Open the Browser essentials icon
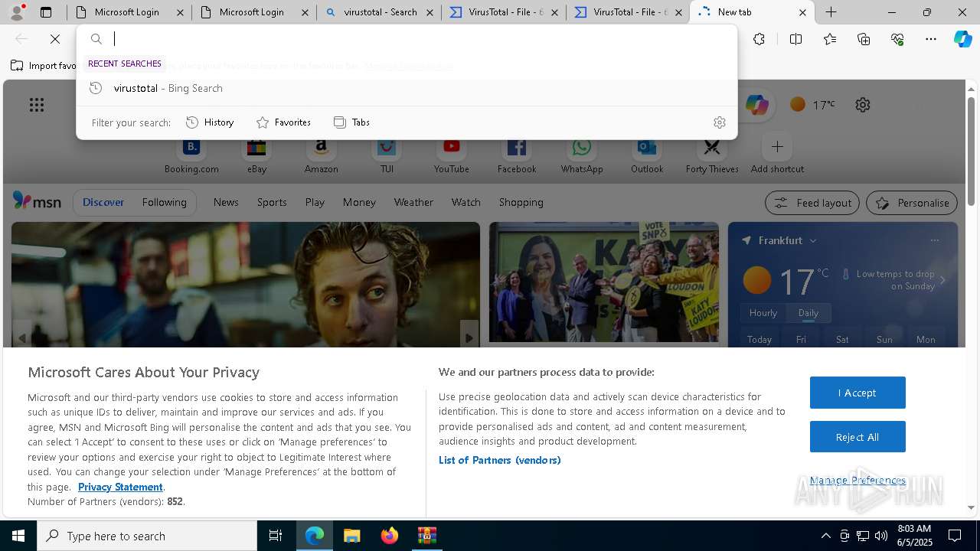The height and width of the screenshot is (551, 980). coord(897,39)
